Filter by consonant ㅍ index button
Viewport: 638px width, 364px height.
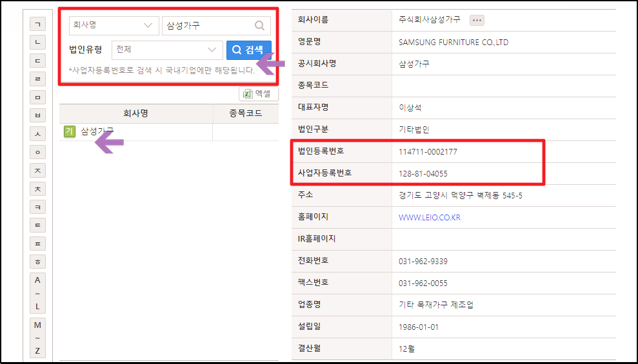(x=38, y=244)
